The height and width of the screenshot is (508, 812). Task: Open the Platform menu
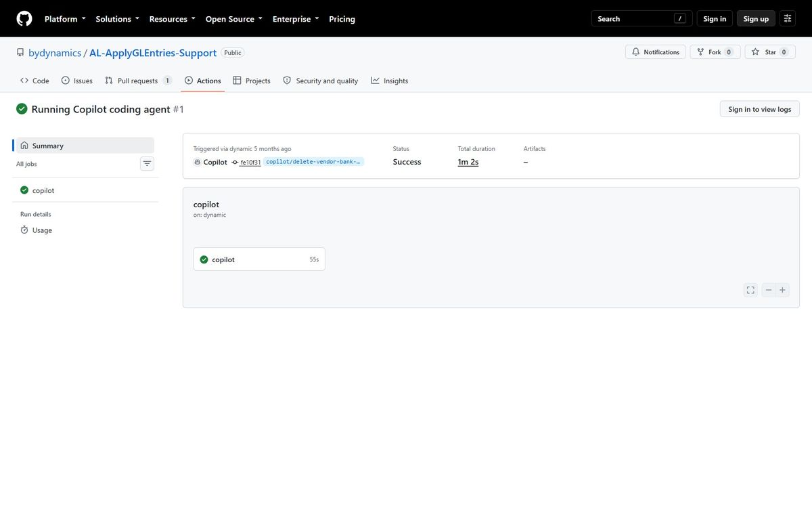[x=65, y=19]
